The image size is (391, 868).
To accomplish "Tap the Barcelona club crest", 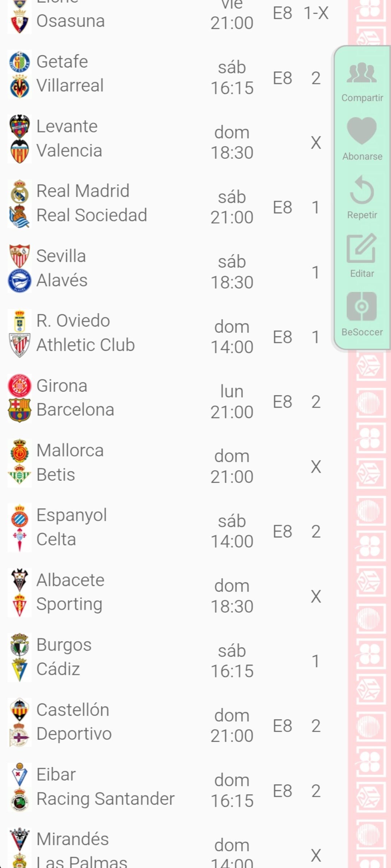I will click(20, 410).
